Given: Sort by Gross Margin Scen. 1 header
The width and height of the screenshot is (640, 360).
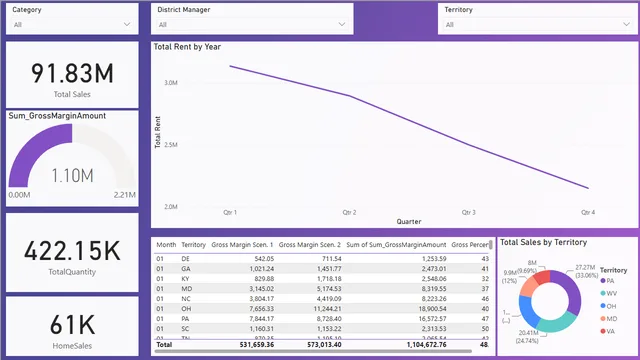Looking at the screenshot, I should [x=242, y=245].
